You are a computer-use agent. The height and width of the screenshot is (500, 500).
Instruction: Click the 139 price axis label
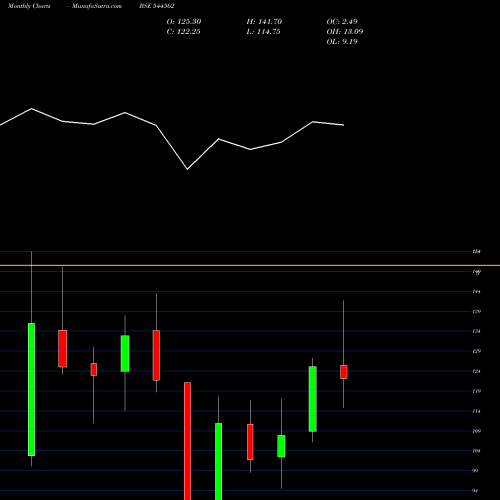tap(476, 312)
